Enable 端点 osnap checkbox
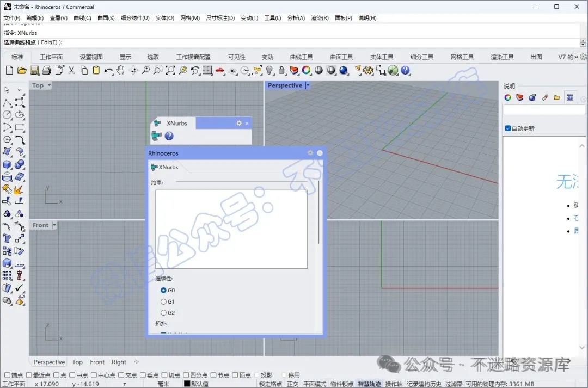The width and height of the screenshot is (588, 388). coord(7,375)
